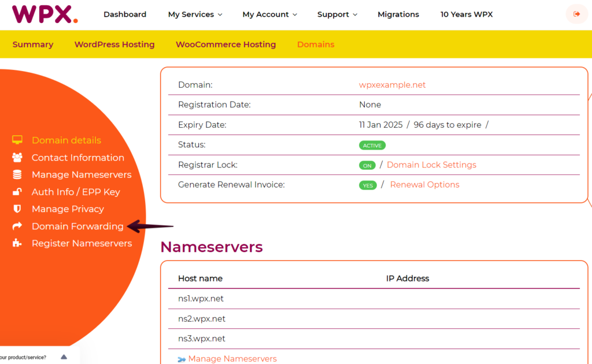Open the My Account dropdown menu

click(x=269, y=14)
